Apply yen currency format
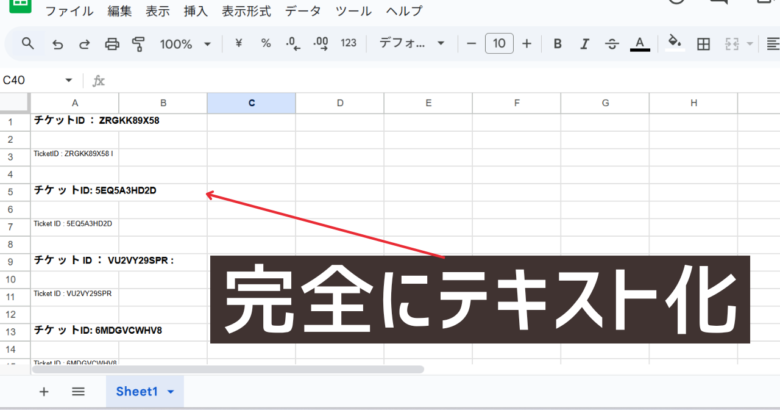Screen dimensions: 780x410 coord(238,44)
